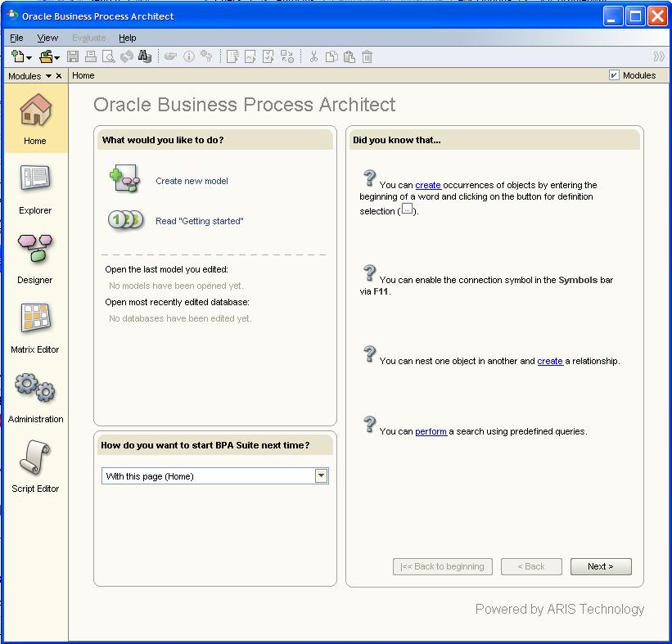672x644 pixels.
Task: Click the Next > button
Action: (600, 566)
